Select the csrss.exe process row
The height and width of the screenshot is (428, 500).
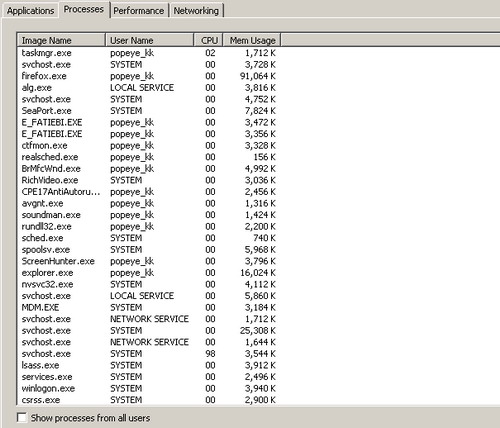(x=149, y=400)
